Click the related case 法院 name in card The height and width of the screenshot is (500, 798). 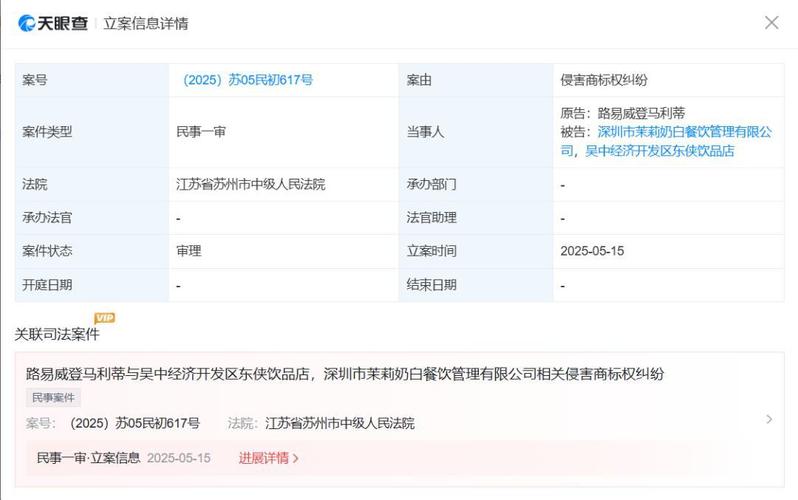[340, 423]
